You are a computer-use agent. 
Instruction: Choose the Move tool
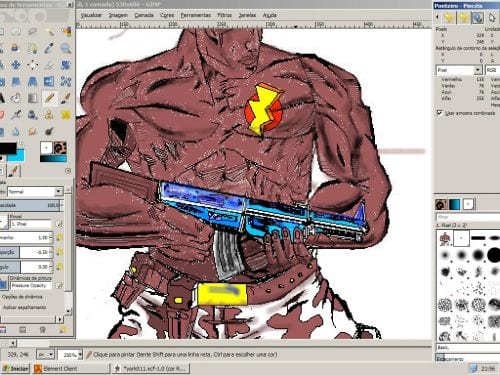[16, 65]
